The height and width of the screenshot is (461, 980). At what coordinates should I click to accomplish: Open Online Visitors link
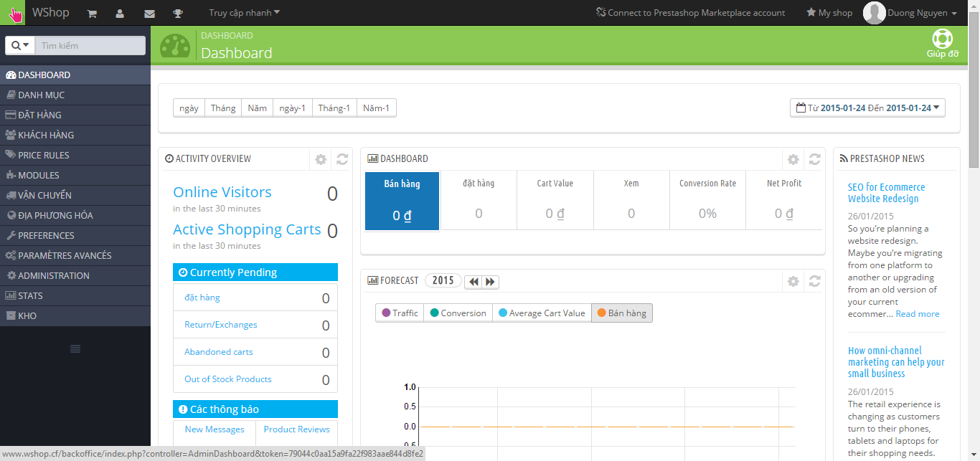[222, 192]
